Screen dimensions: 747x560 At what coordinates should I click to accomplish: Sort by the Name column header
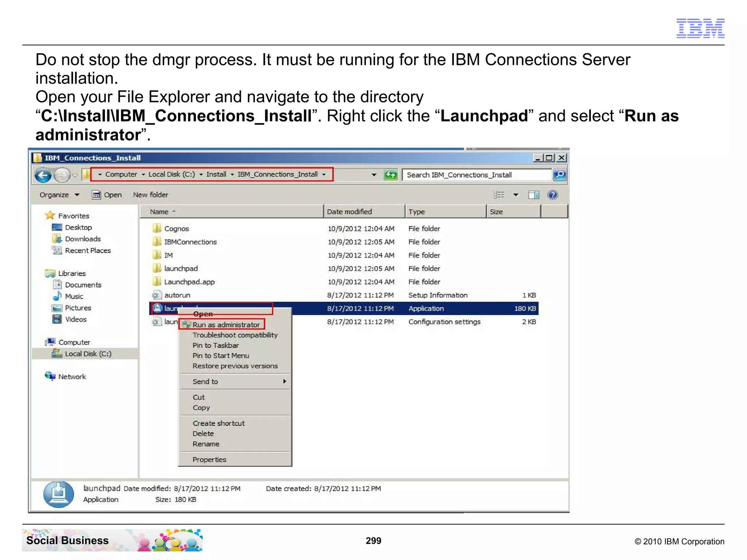pos(231,211)
